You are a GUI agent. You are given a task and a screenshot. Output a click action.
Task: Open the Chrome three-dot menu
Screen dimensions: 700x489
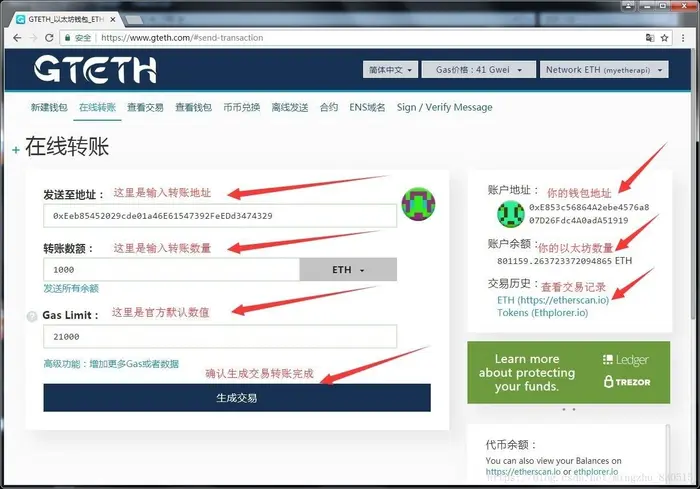tap(683, 38)
